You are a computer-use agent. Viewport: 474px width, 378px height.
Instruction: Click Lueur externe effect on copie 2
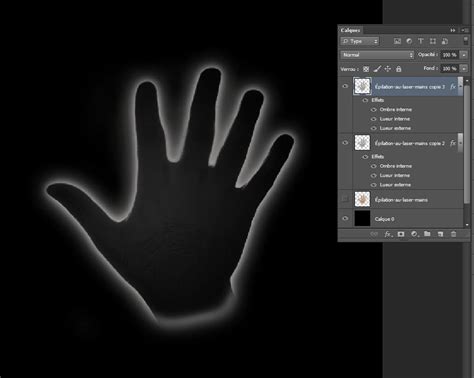point(395,185)
